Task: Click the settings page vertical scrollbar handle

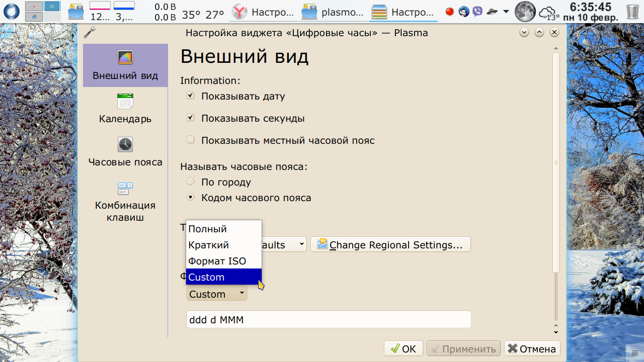Action: [556, 163]
